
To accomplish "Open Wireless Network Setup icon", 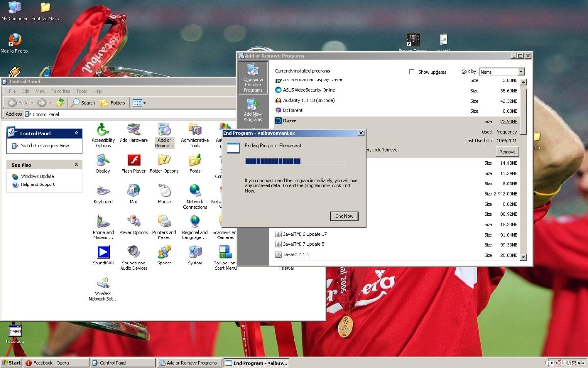I will pyautogui.click(x=103, y=284).
